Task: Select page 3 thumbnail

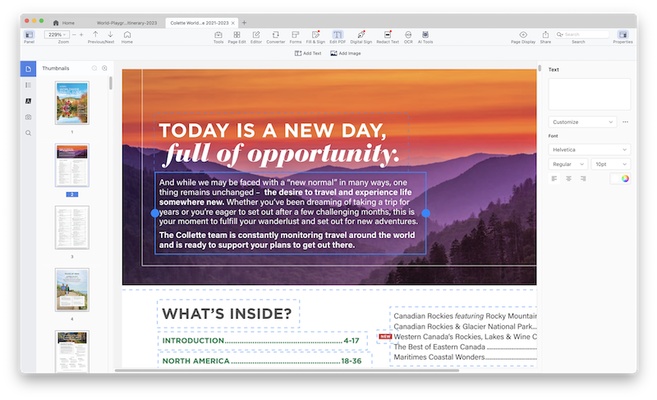Action: (72, 227)
